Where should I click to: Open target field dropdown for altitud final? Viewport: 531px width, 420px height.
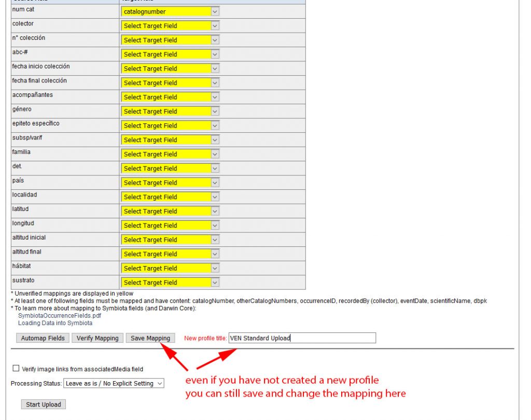(x=170, y=254)
